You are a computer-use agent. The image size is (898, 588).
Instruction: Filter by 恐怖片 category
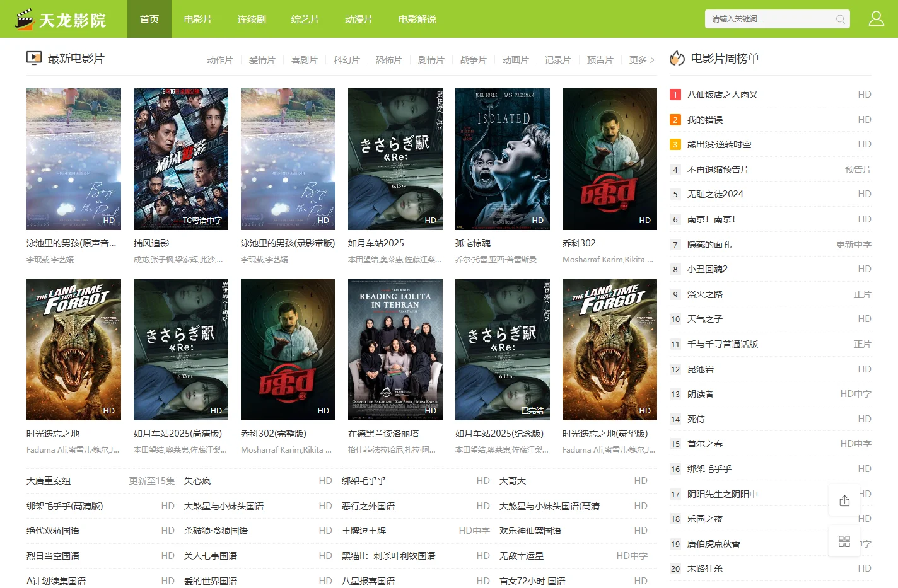point(389,60)
